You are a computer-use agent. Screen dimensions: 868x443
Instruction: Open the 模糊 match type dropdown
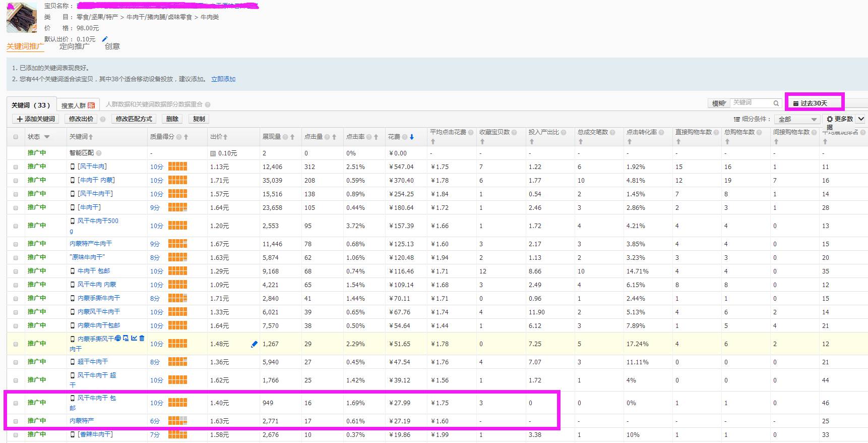[719, 103]
